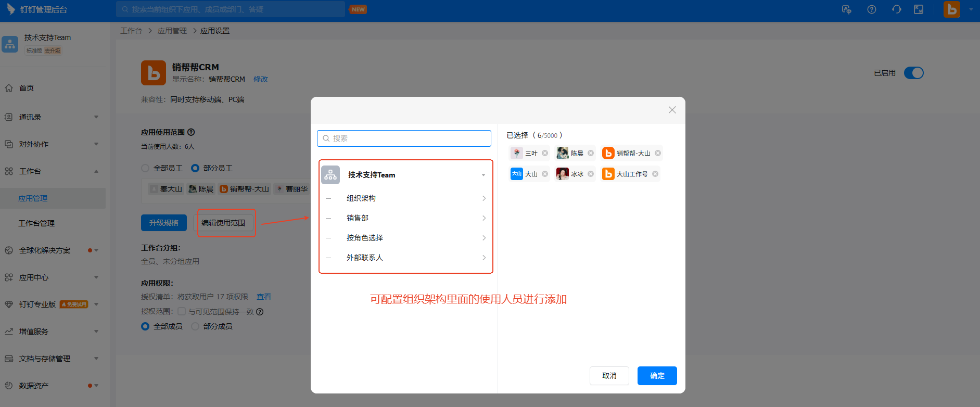This screenshot has width=980, height=407.
Task: Remove 销帮帮-大山 from selected list
Action: point(658,153)
